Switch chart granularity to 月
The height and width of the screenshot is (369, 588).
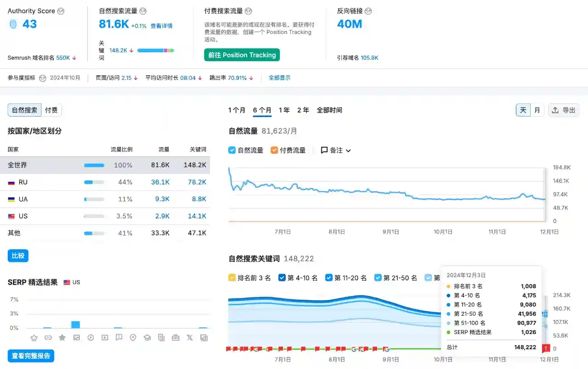click(x=537, y=110)
